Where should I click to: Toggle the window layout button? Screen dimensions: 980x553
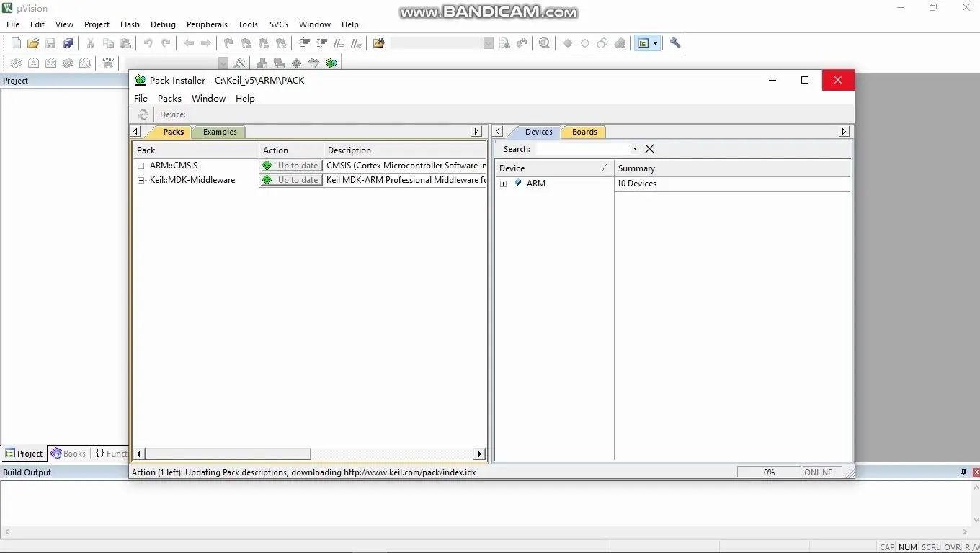click(x=643, y=43)
